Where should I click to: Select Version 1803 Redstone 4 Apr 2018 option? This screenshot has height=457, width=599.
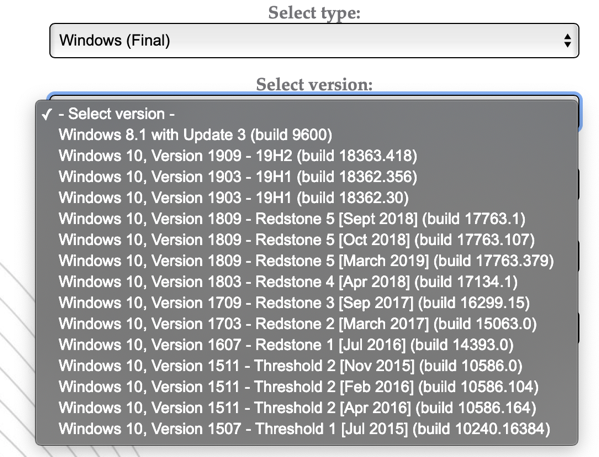coord(307,282)
